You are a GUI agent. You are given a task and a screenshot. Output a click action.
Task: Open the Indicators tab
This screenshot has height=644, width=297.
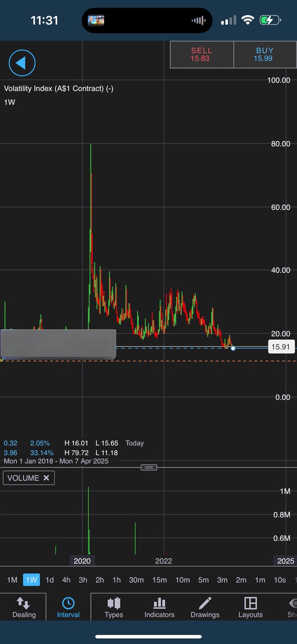(x=159, y=607)
